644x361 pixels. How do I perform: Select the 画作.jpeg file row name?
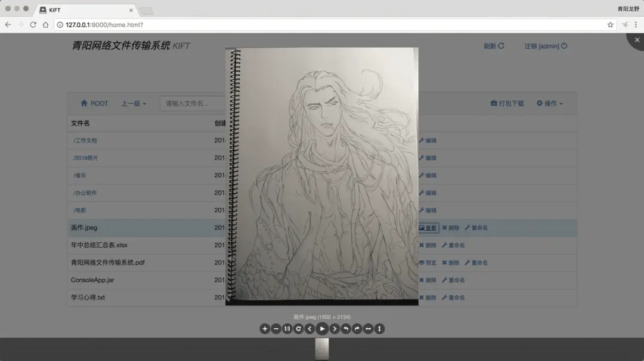[x=84, y=228]
